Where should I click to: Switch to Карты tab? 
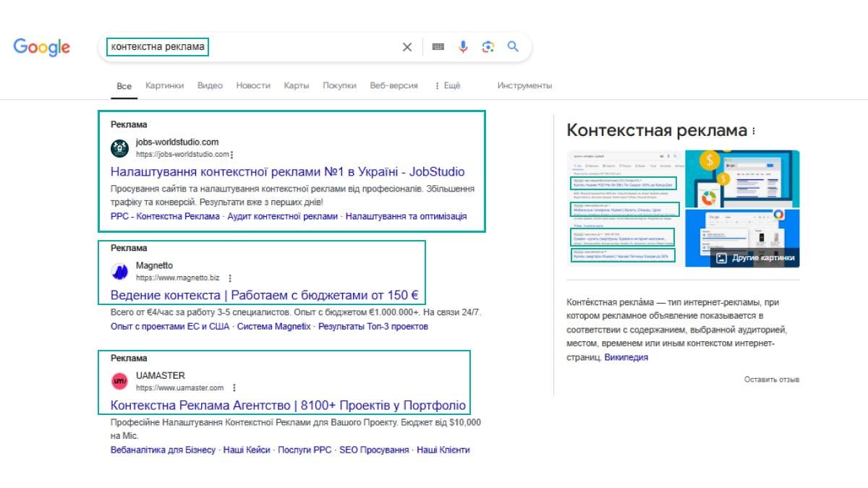click(297, 85)
